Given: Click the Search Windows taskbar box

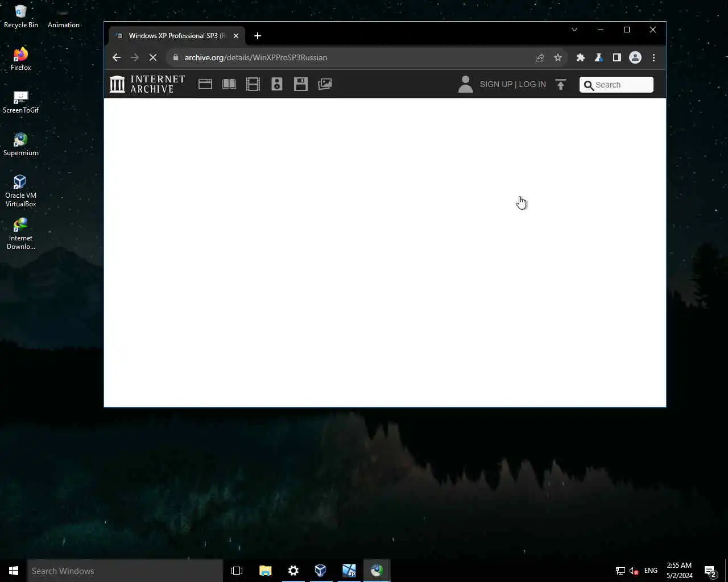Looking at the screenshot, I should pos(125,571).
